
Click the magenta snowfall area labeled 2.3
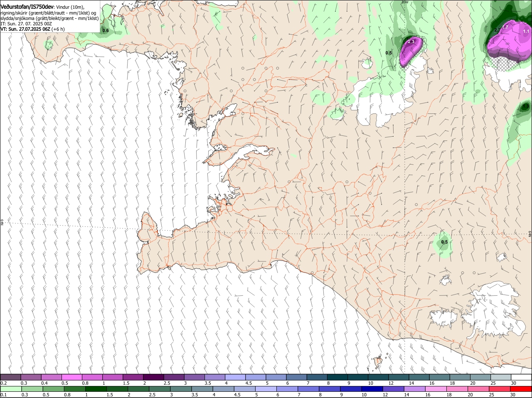411,52
